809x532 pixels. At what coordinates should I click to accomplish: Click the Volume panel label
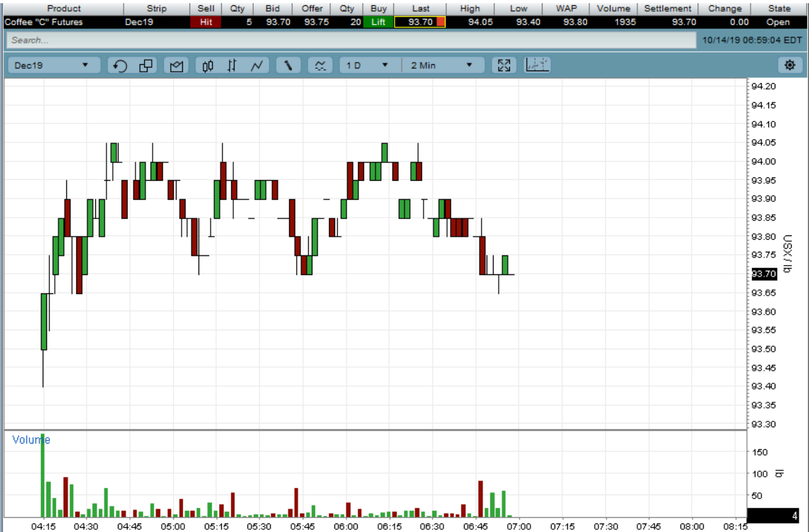click(x=31, y=440)
